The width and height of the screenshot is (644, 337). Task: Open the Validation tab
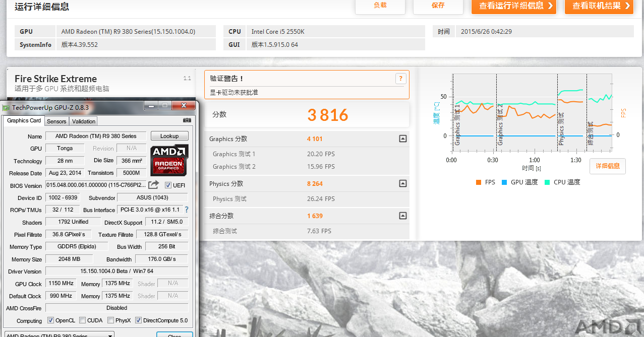[x=84, y=121]
